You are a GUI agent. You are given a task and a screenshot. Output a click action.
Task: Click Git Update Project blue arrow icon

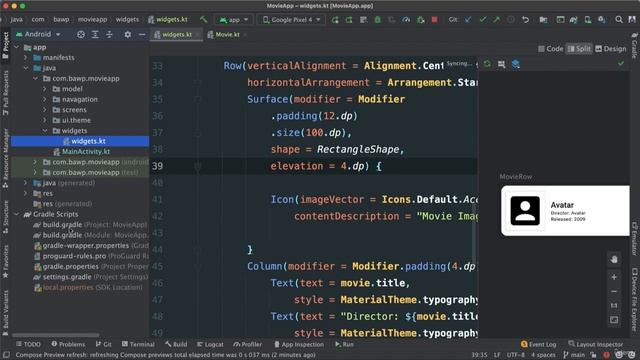[468, 20]
